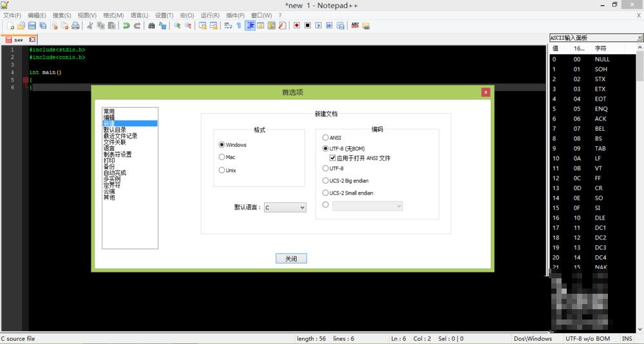The image size is (644, 344).
Task: Click the save recorded macro icon
Action: click(340, 26)
